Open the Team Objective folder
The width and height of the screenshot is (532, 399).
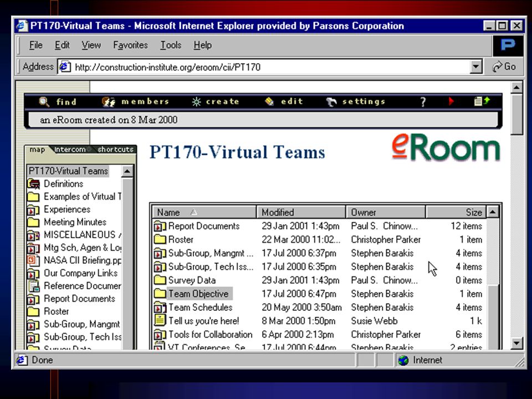click(x=198, y=294)
